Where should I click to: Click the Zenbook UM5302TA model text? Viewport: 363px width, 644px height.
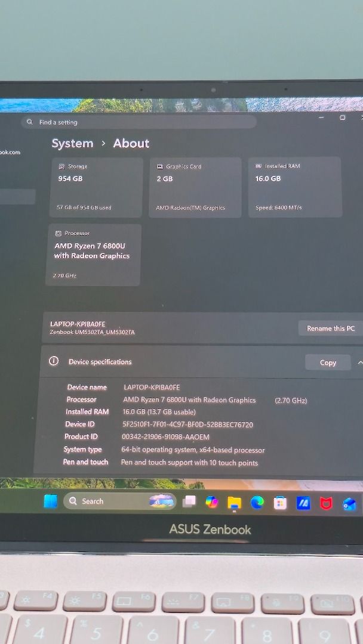[92, 332]
